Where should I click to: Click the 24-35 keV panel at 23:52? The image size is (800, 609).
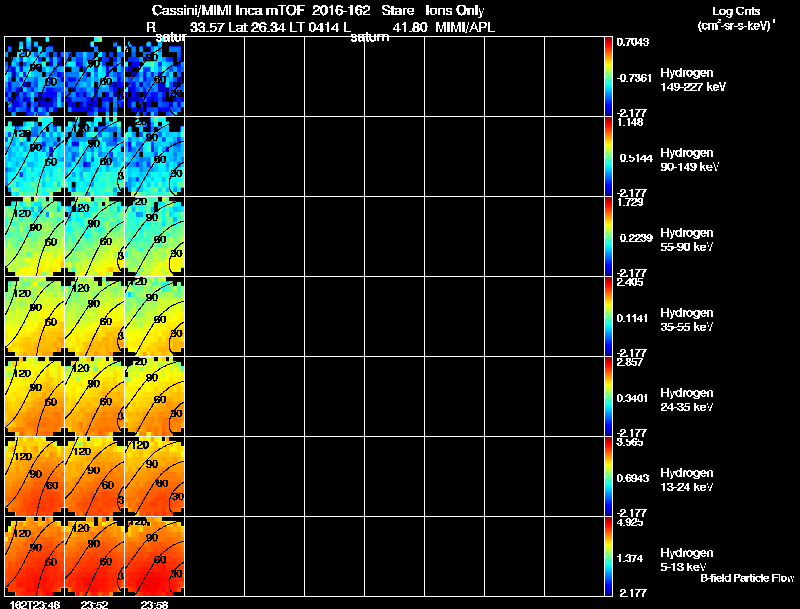(94, 396)
